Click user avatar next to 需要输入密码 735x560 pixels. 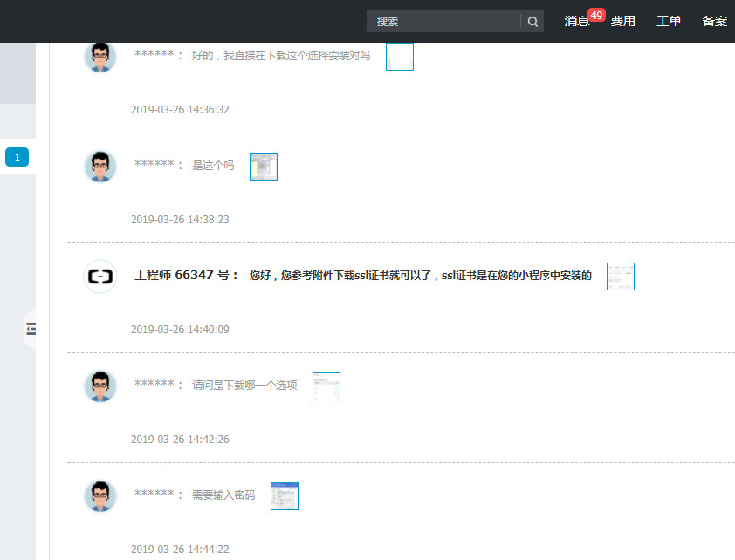tap(100, 496)
